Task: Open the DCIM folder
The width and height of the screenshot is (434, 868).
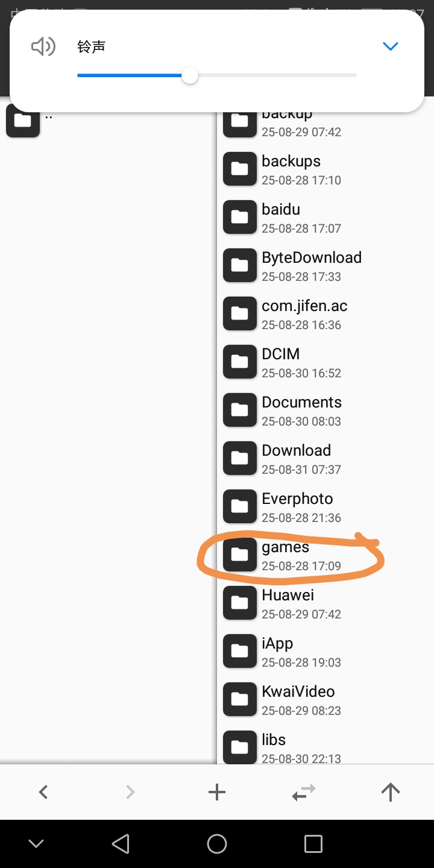Action: (x=325, y=362)
